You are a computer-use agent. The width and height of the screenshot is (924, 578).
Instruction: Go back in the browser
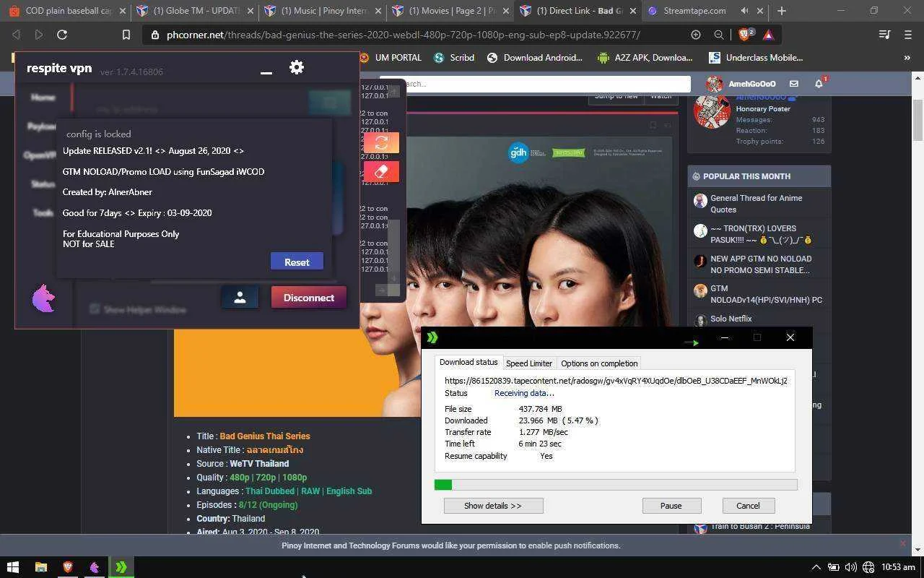coord(16,35)
